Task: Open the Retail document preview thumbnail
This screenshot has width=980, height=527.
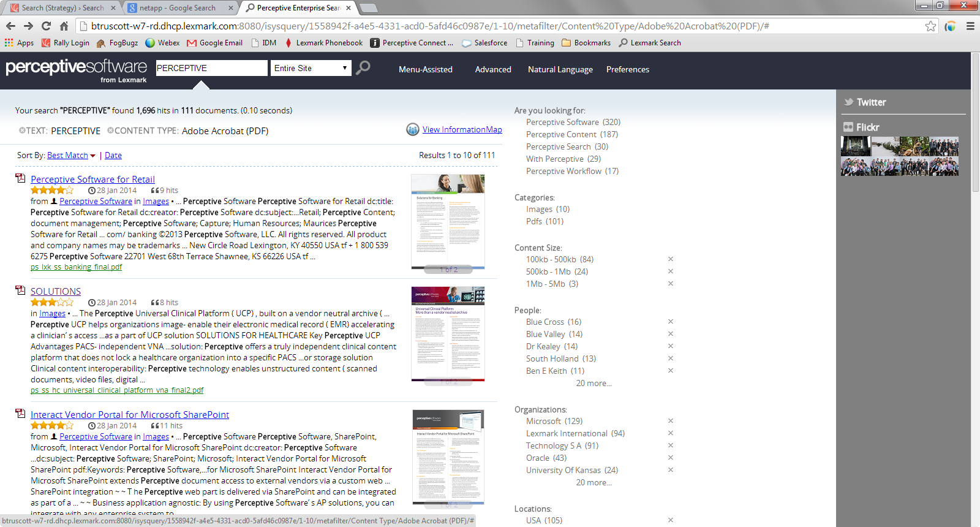Action: click(x=448, y=223)
